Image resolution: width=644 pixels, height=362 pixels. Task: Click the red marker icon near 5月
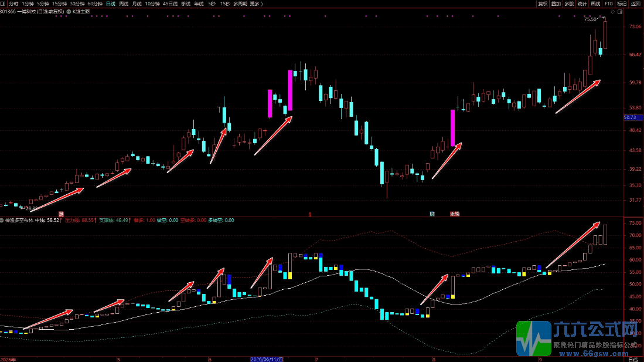pyautogui.click(x=61, y=214)
